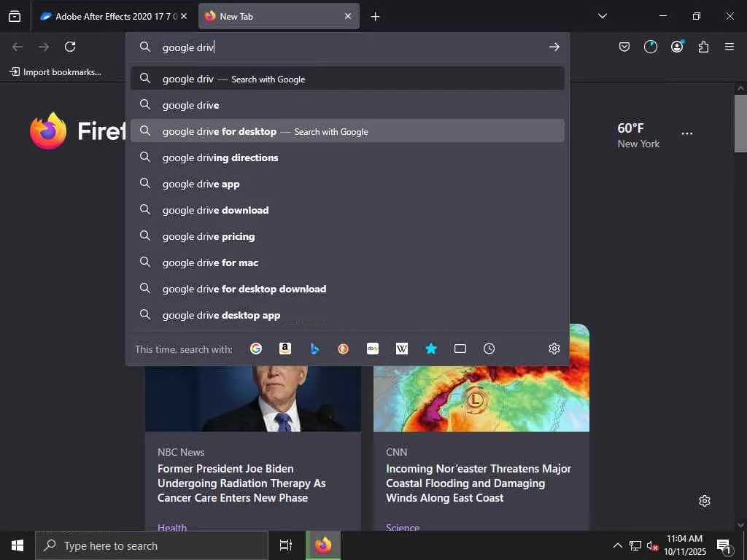The width and height of the screenshot is (747, 560).
Task: Open the storm radar map thumbnail
Action: (x=481, y=399)
